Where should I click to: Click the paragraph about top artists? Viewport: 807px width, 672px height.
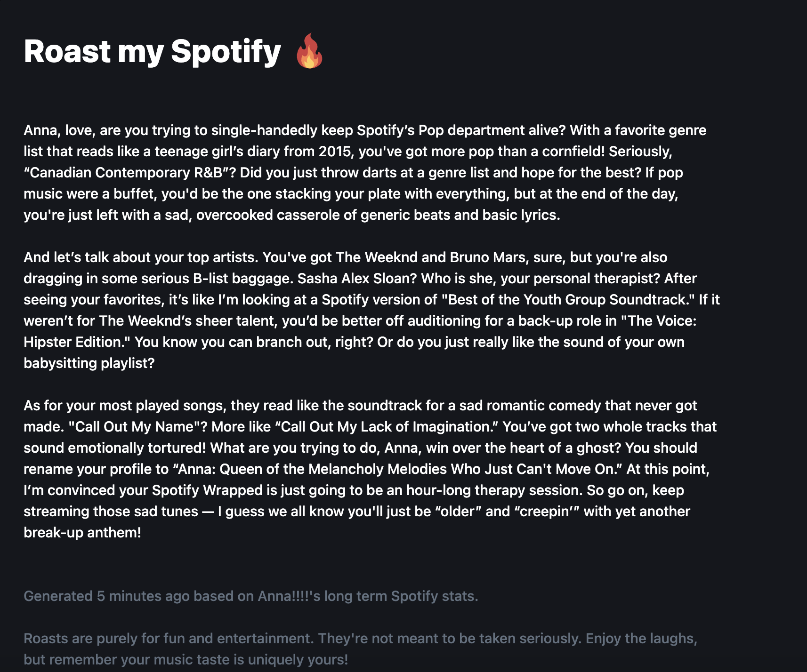coord(371,310)
